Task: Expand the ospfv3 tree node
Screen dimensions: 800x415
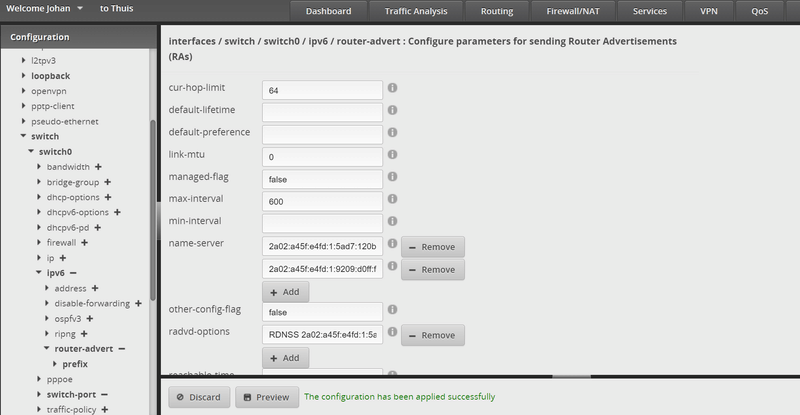Action: point(46,318)
